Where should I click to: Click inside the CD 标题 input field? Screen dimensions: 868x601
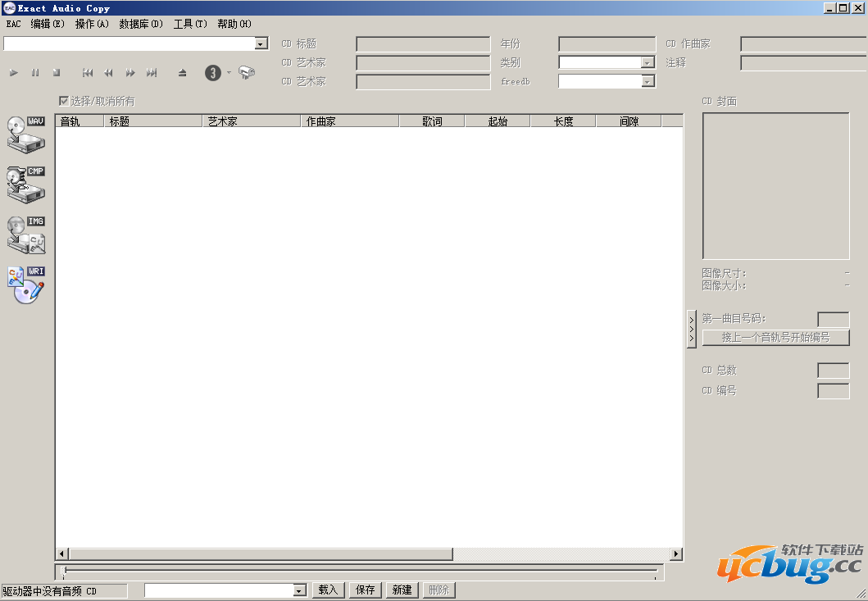pyautogui.click(x=423, y=43)
